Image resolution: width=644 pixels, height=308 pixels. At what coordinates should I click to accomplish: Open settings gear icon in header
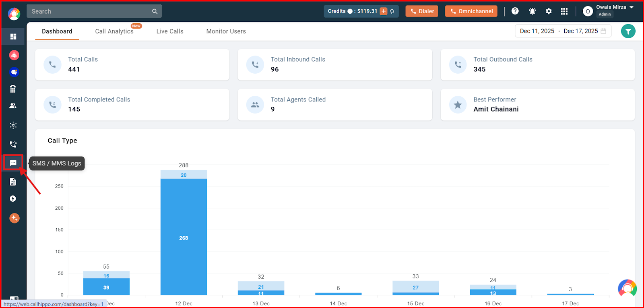(549, 11)
